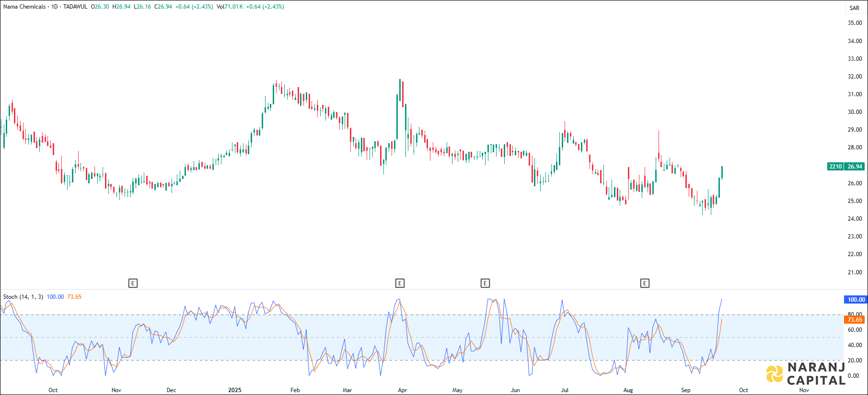The height and width of the screenshot is (395, 868).
Task: Click the 21.00 price axis label
Action: click(855, 272)
